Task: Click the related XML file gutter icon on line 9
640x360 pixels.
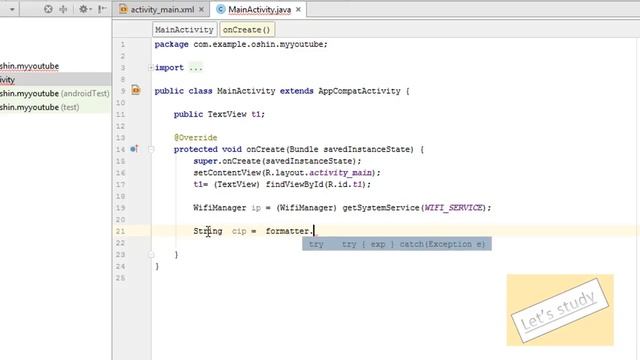Action: click(x=136, y=90)
